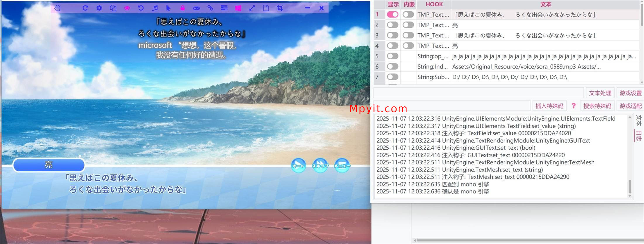Select the row with Assets/Original_Resource/voice/sora_0589.mp3
644x244 pixels.
pyautogui.click(x=507, y=66)
